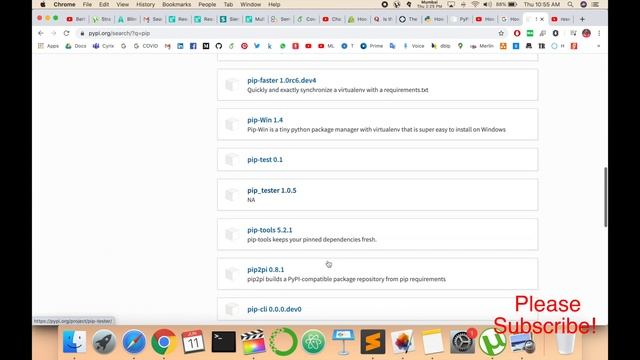
Task: Open the dblp bookmark
Action: click(441, 46)
